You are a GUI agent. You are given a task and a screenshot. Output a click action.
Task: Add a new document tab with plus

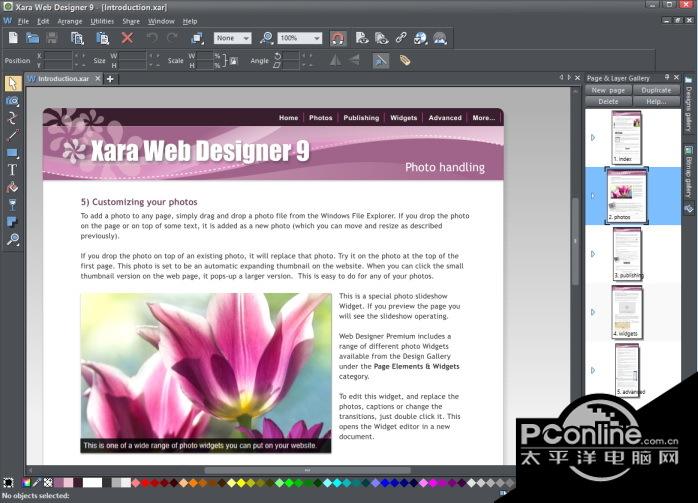coord(110,79)
